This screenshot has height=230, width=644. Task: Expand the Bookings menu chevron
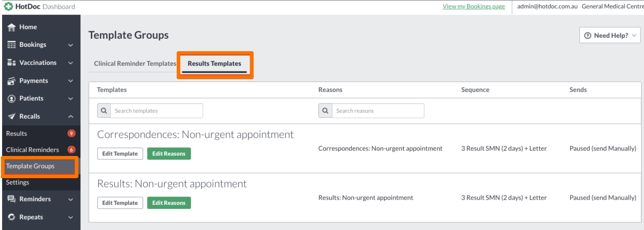click(71, 45)
